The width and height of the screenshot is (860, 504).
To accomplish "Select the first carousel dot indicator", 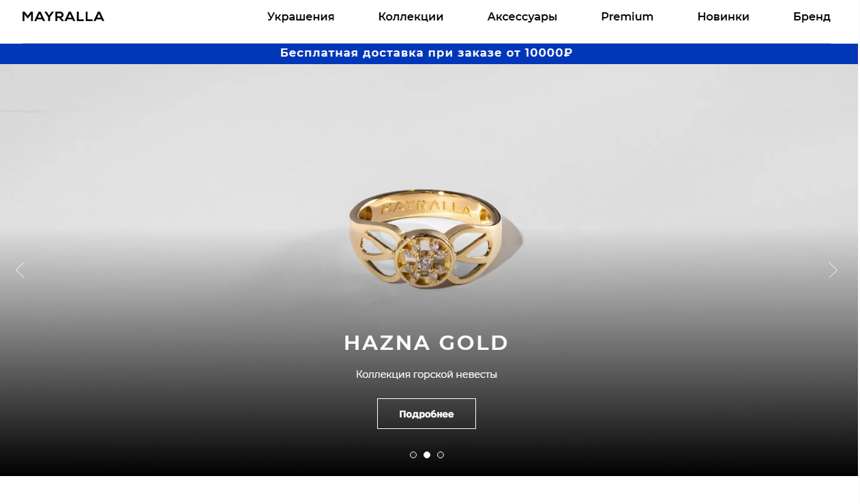I will 413,455.
